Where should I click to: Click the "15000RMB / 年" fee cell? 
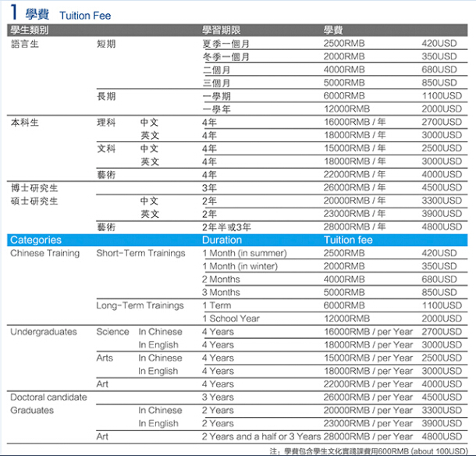[x=354, y=148]
